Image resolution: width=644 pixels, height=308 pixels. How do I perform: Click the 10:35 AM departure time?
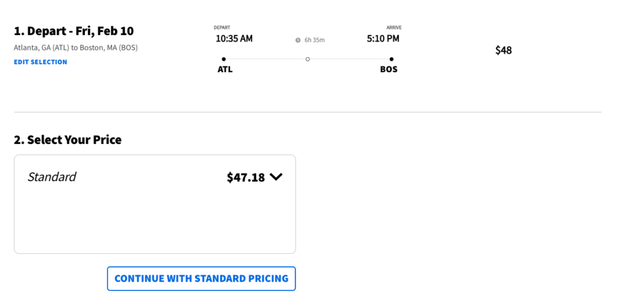point(234,39)
